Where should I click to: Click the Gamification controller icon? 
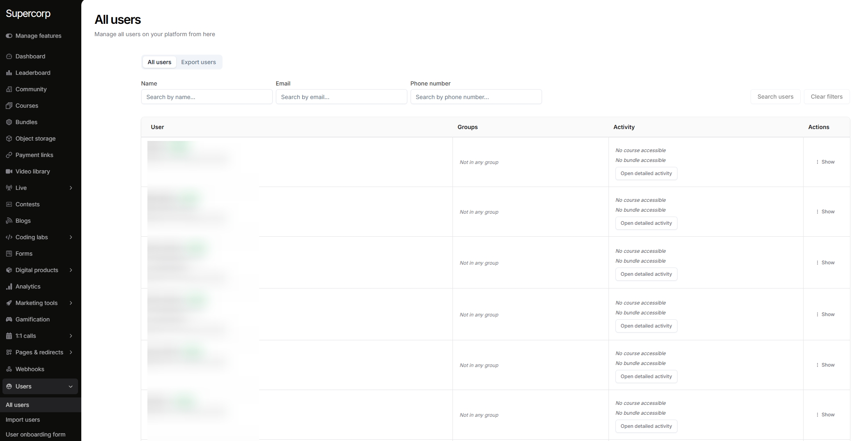[9, 319]
